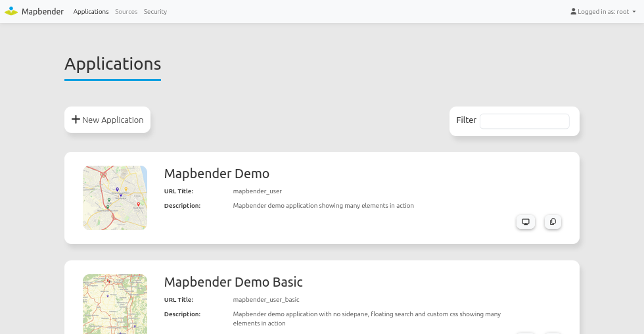The height and width of the screenshot is (334, 644).
Task: Expand the 'Logged in as: root' menu
Action: point(603,11)
